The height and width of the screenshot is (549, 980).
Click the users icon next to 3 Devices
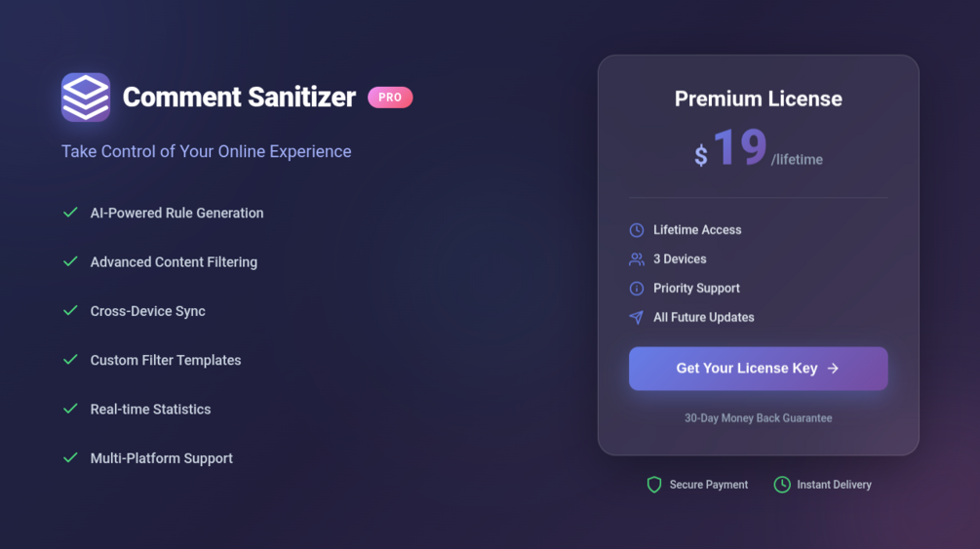pos(636,259)
